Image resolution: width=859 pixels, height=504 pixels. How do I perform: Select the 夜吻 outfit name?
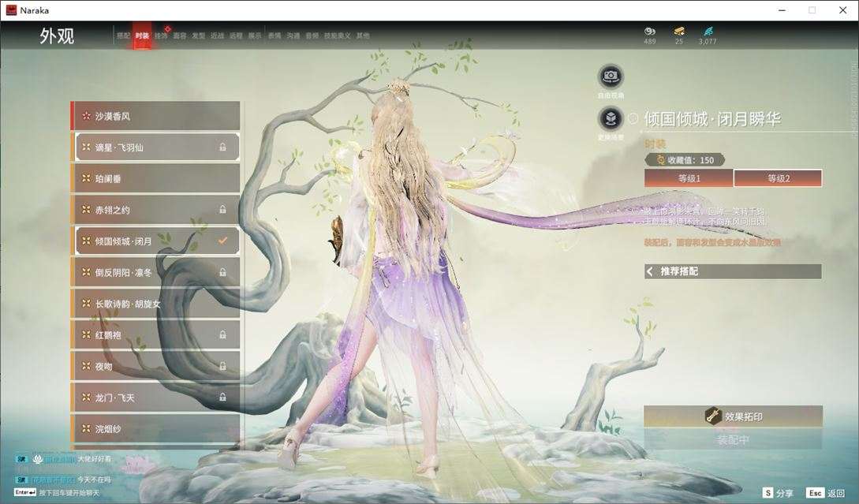(x=103, y=365)
